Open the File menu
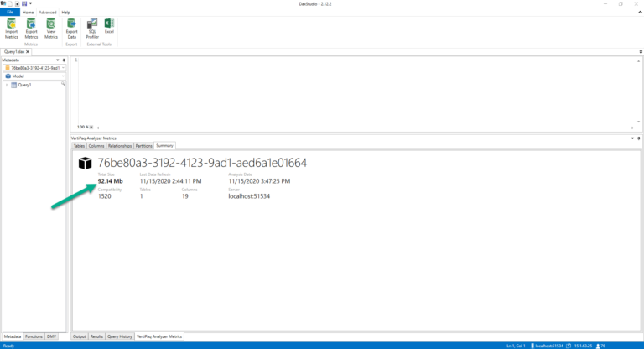Image resolution: width=644 pixels, height=349 pixels. point(9,13)
